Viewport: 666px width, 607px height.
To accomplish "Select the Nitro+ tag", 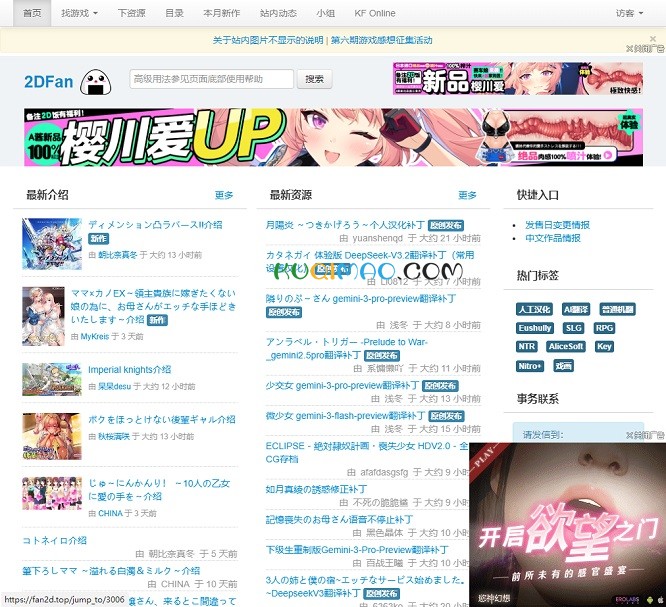I will pyautogui.click(x=530, y=366).
